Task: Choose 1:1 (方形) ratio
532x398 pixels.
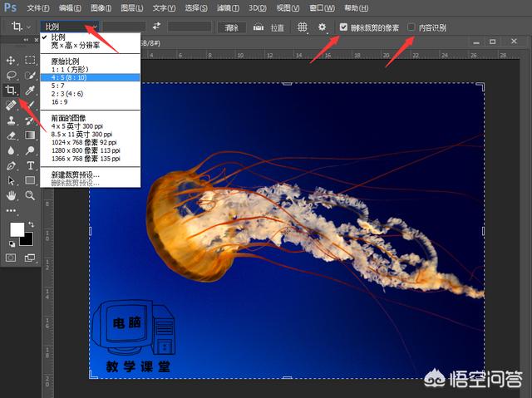Action: click(x=91, y=70)
